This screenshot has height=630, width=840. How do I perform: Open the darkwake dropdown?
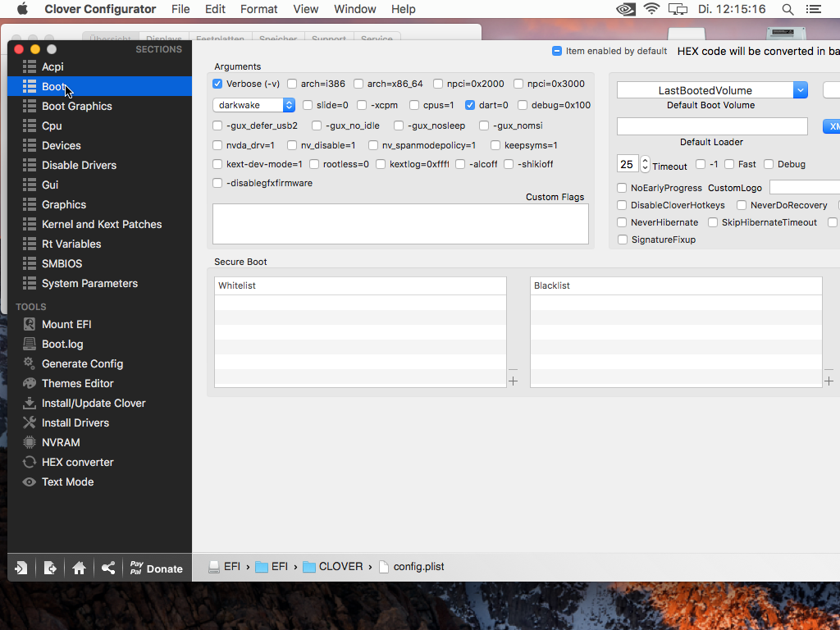tap(254, 105)
